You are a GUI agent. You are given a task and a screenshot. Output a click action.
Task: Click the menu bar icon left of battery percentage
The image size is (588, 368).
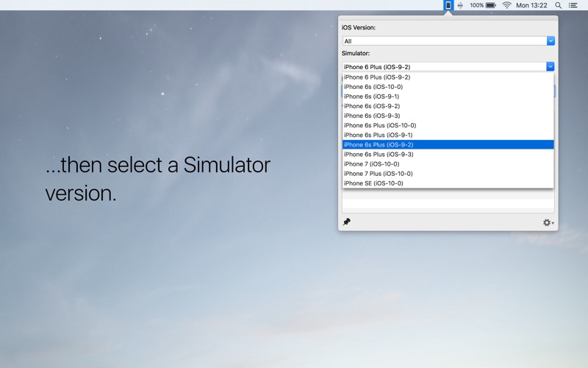point(460,5)
